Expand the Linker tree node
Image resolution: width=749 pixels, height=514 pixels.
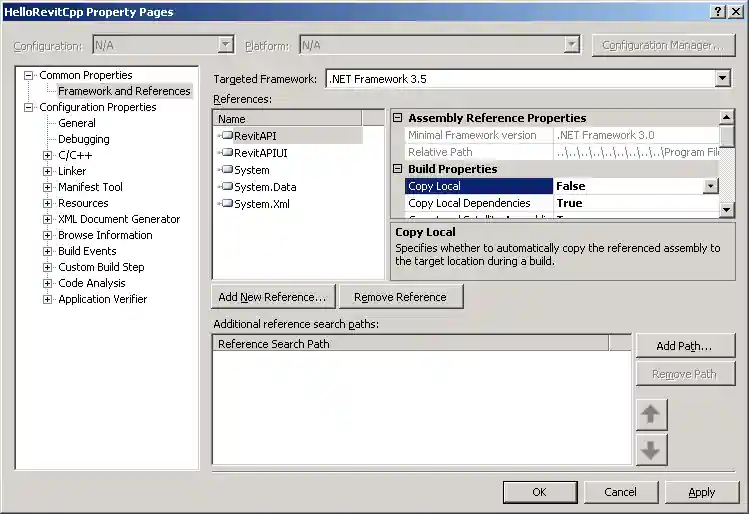(47, 171)
